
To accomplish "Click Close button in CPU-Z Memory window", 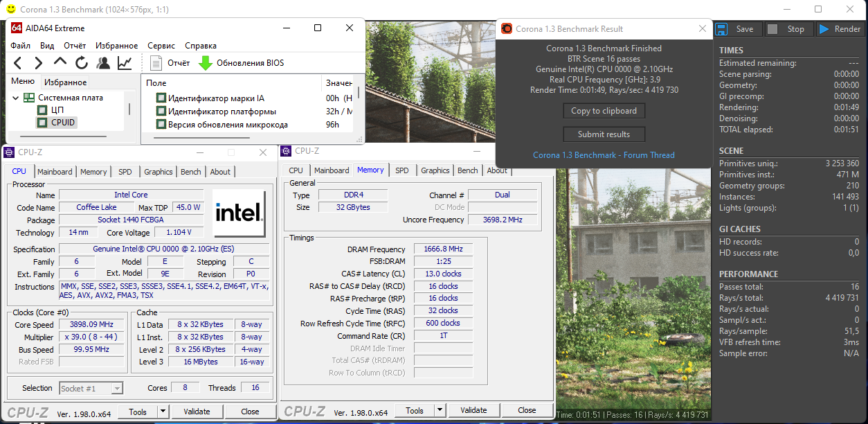I will click(527, 410).
